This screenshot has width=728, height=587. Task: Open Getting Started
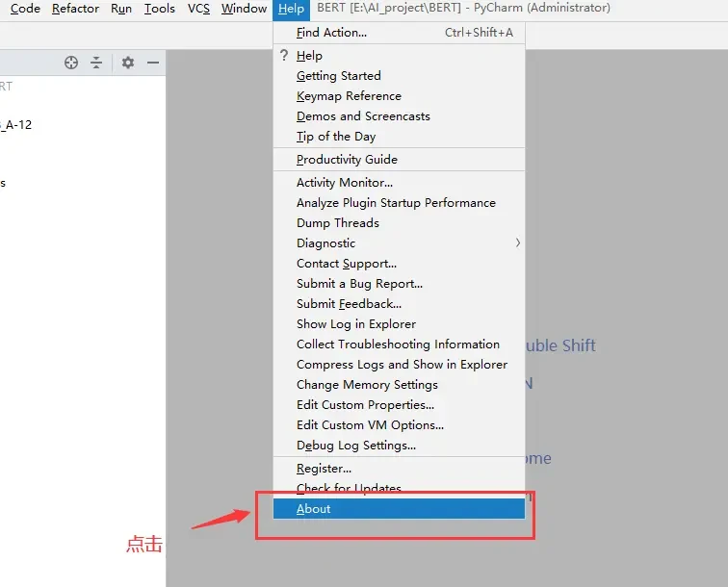[x=339, y=76]
